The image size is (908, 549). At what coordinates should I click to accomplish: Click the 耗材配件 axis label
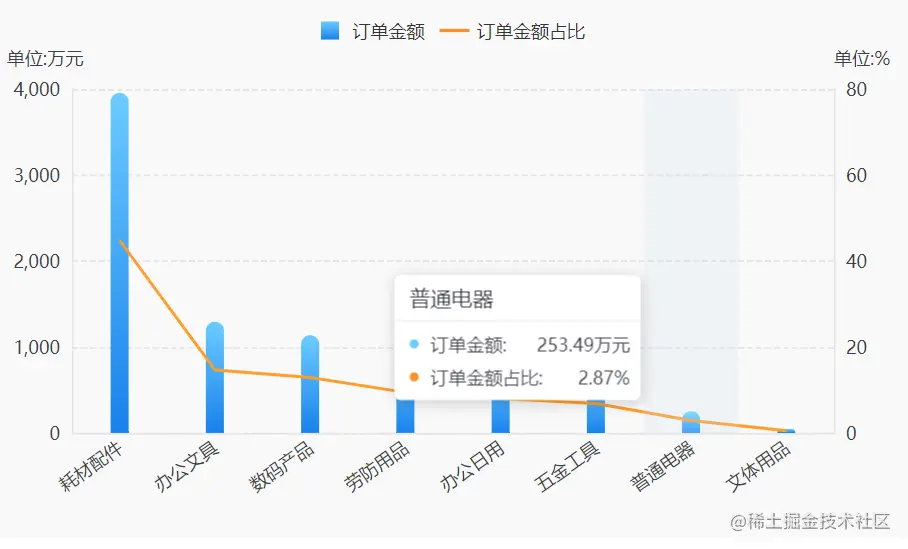point(91,467)
